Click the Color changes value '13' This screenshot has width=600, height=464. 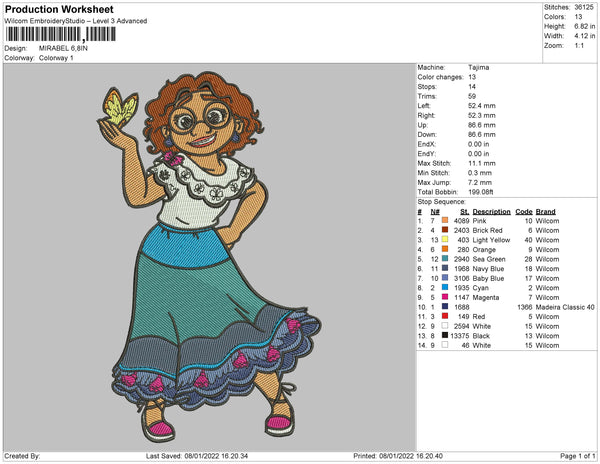point(472,77)
